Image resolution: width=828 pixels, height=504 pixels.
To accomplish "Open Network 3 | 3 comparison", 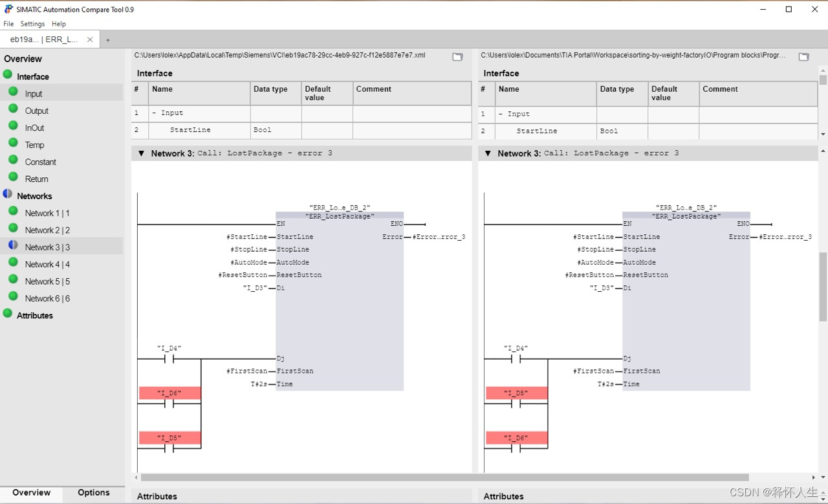I will (x=47, y=247).
